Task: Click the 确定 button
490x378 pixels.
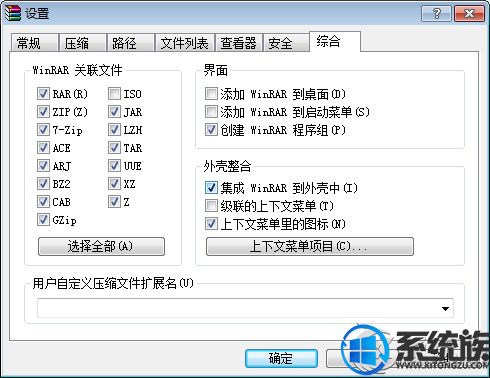Action: pos(281,359)
